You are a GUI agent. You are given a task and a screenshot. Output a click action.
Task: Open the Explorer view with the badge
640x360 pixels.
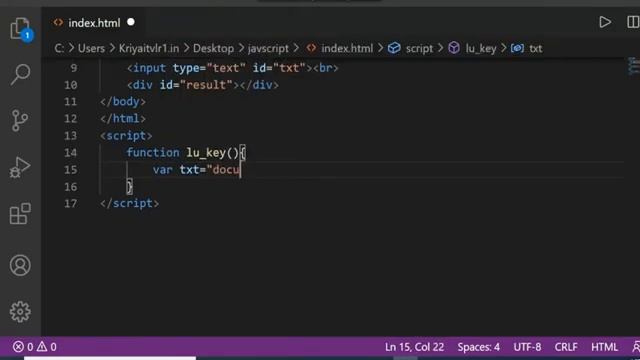[x=20, y=29]
